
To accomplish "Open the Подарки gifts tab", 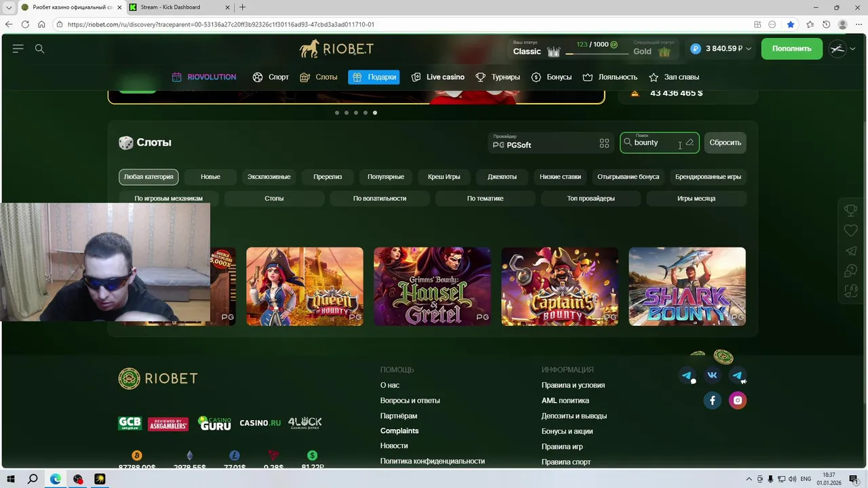I will coord(374,77).
